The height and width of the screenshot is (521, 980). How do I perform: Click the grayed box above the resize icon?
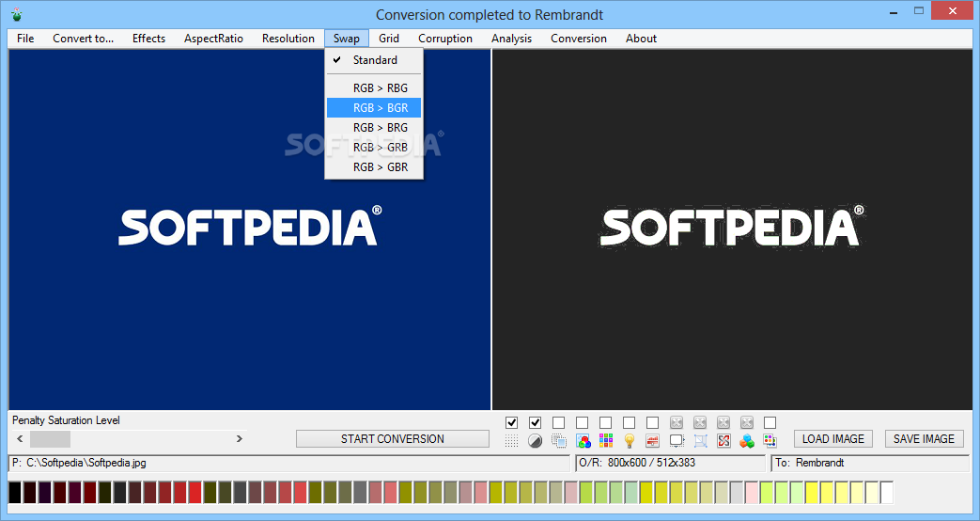tap(700, 423)
